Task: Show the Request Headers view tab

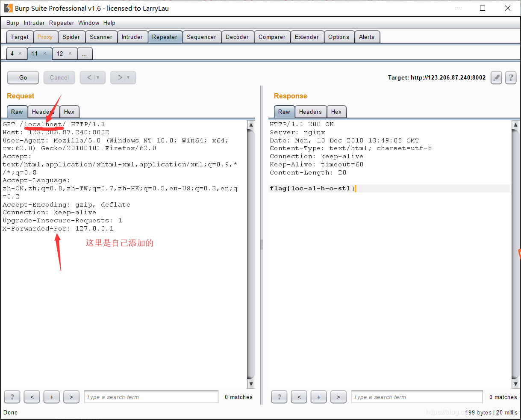Action: point(43,112)
